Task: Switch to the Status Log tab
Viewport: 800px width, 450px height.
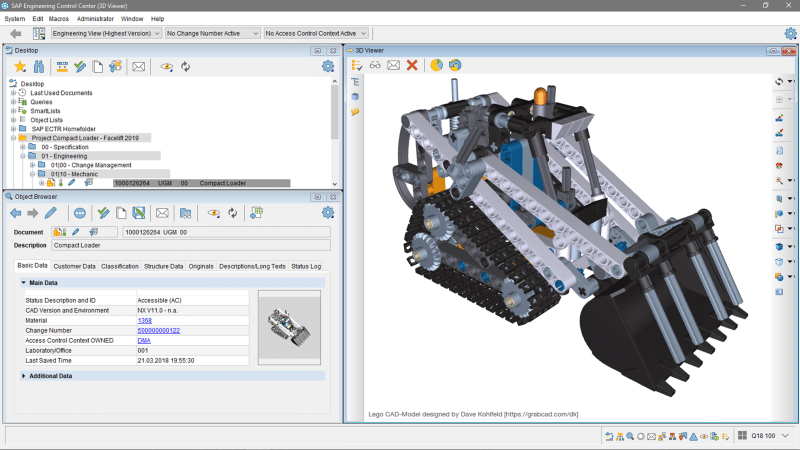Action: [x=306, y=266]
